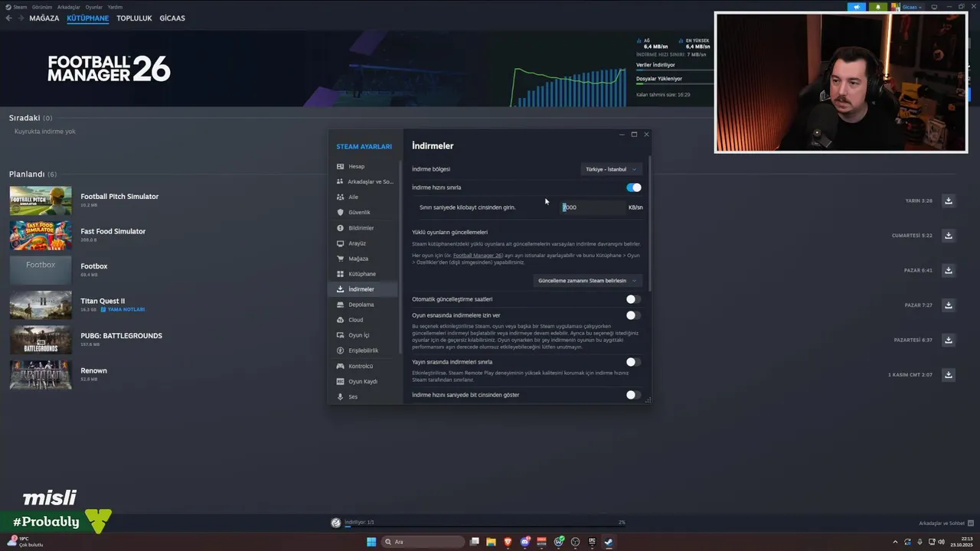Open Brave browser from taskbar
980x551 pixels.
(507, 542)
